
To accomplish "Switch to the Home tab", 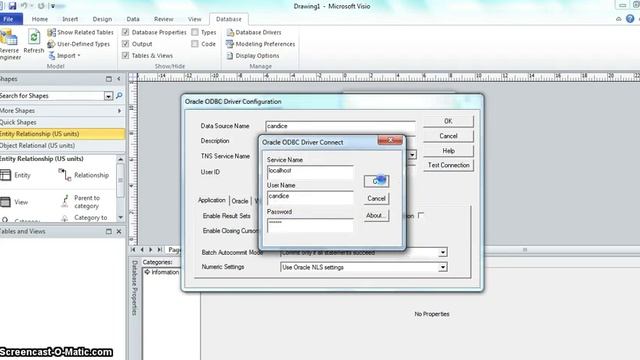I will [40, 19].
